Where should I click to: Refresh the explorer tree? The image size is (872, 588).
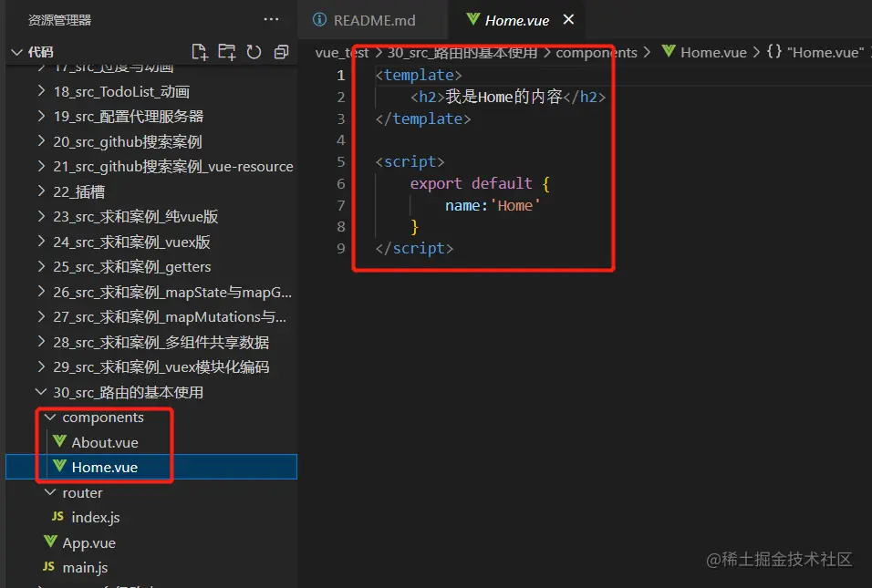[254, 52]
